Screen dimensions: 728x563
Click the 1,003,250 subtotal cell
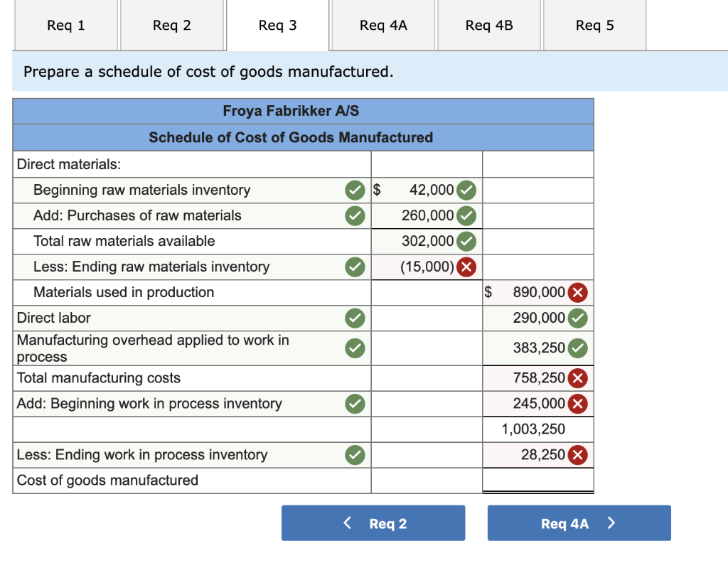[539, 429]
